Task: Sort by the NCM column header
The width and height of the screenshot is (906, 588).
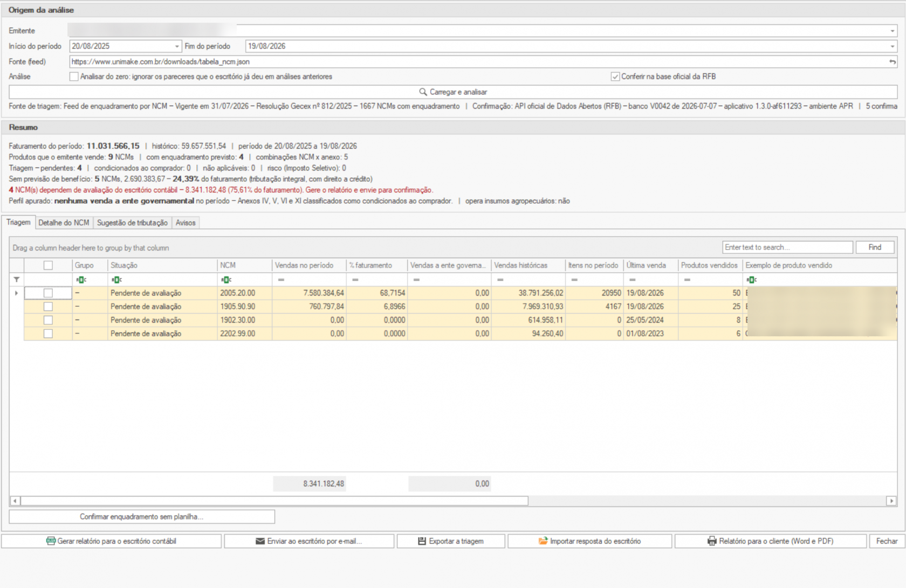Action: (x=245, y=265)
